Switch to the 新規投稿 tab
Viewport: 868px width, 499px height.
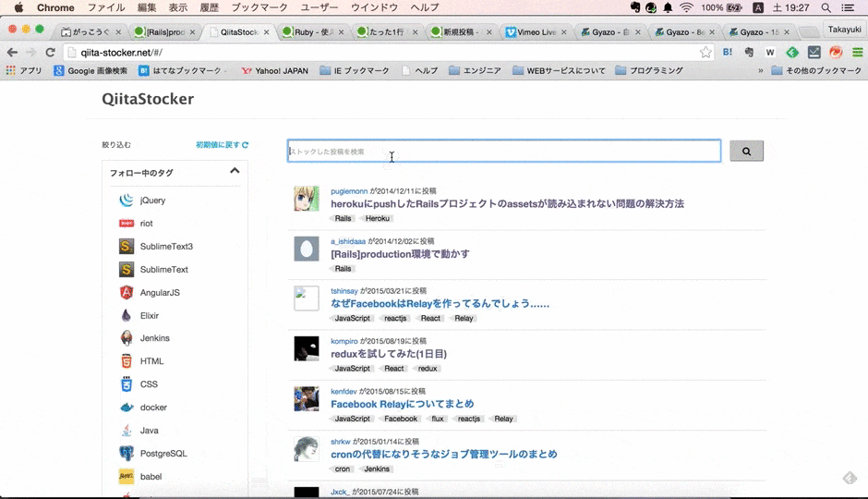pos(460,32)
